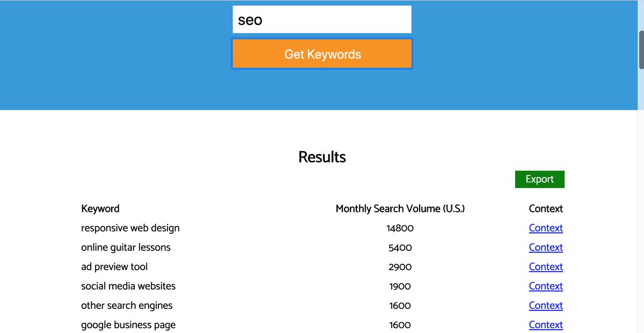Open Context link for google business page
This screenshot has height=333, width=644.
(545, 324)
